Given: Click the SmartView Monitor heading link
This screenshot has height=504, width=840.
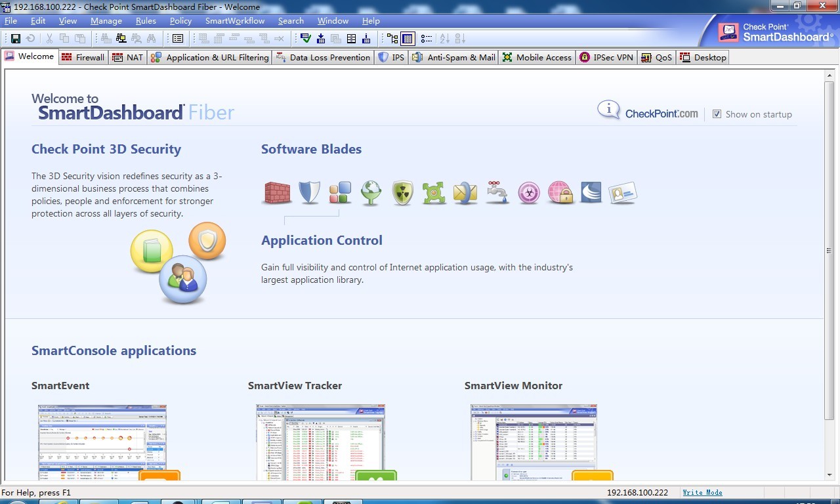Looking at the screenshot, I should [x=513, y=385].
